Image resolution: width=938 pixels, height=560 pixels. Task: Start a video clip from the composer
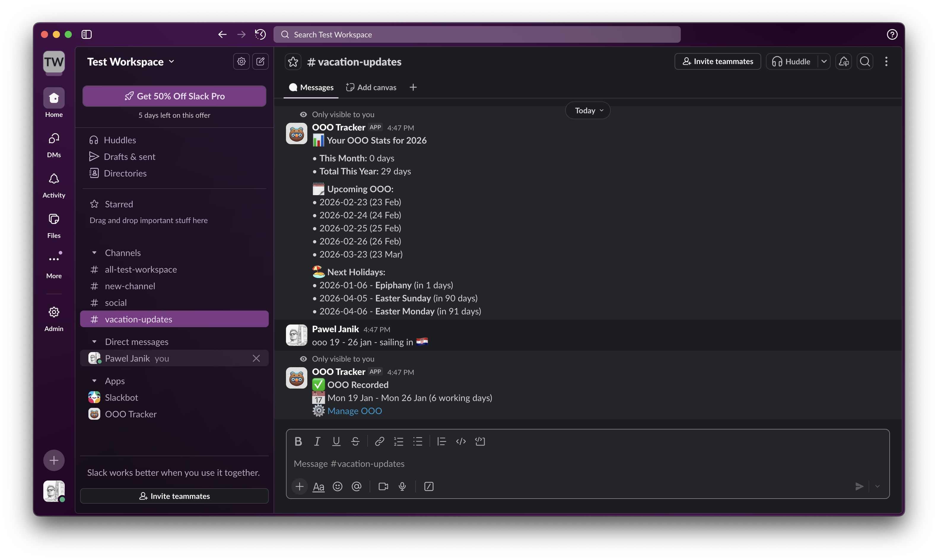coord(383,486)
